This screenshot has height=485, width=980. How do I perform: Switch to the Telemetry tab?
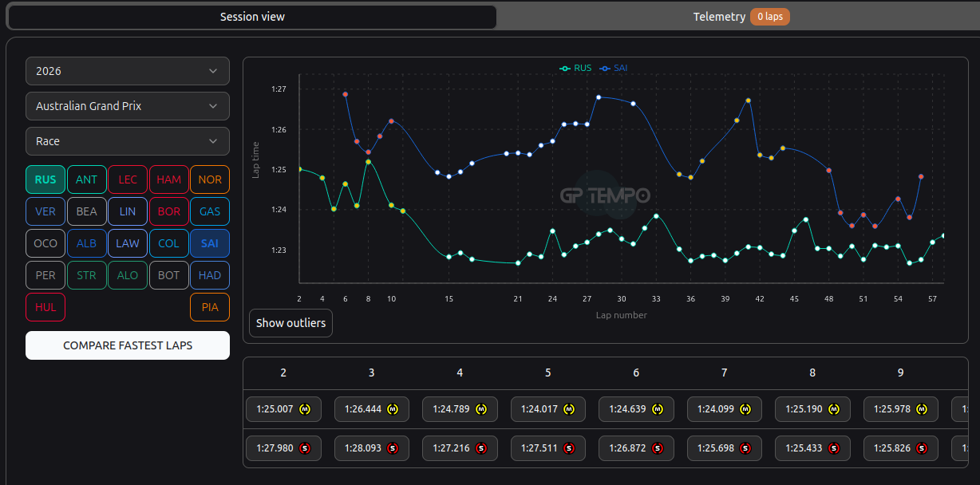pyautogui.click(x=740, y=17)
